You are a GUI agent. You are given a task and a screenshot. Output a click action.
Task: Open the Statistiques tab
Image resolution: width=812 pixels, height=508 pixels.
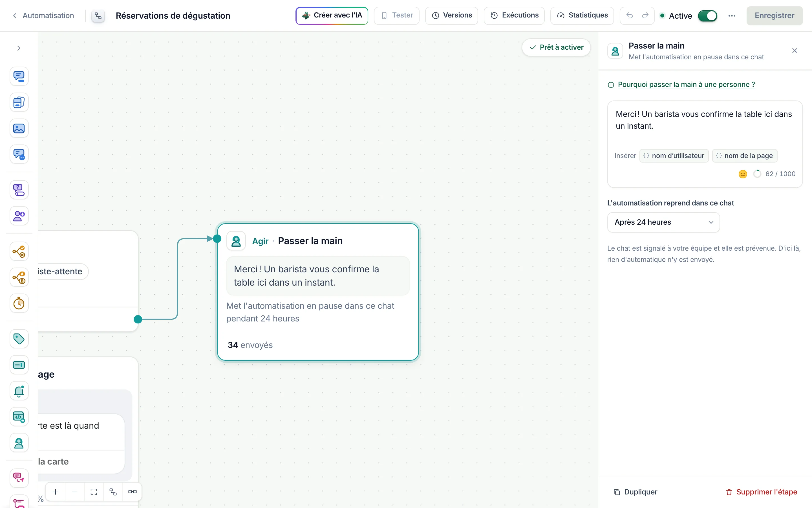click(x=582, y=16)
